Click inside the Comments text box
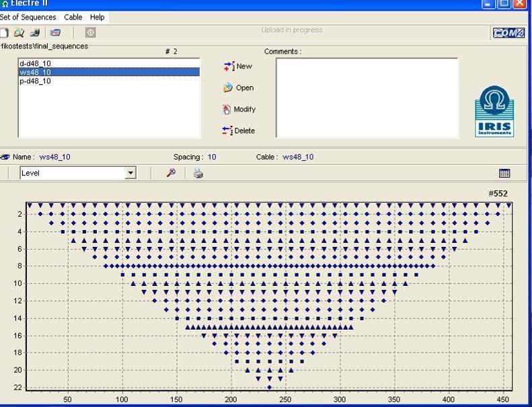 click(x=367, y=98)
